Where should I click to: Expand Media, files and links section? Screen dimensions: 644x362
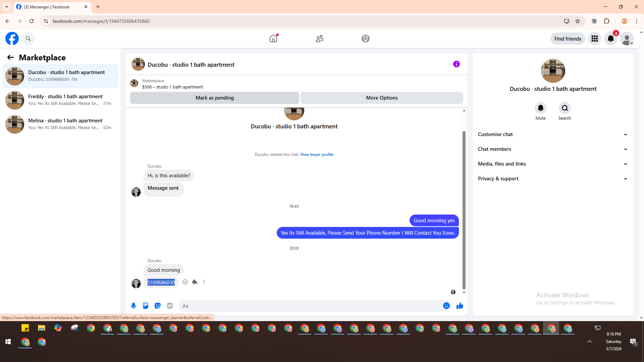coord(553,164)
